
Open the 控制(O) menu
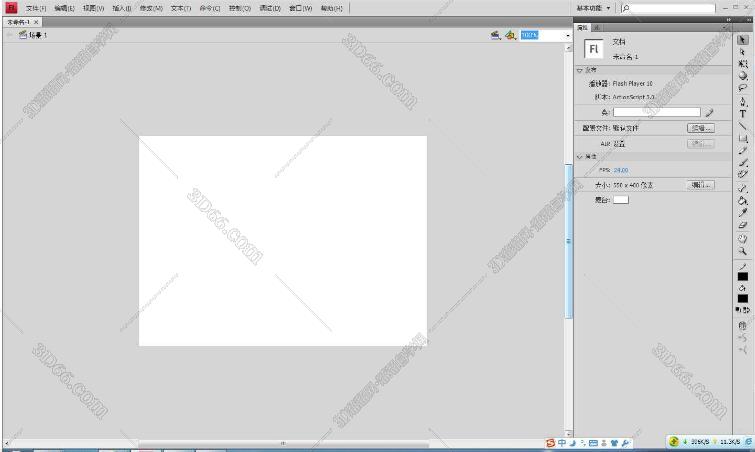tap(240, 8)
